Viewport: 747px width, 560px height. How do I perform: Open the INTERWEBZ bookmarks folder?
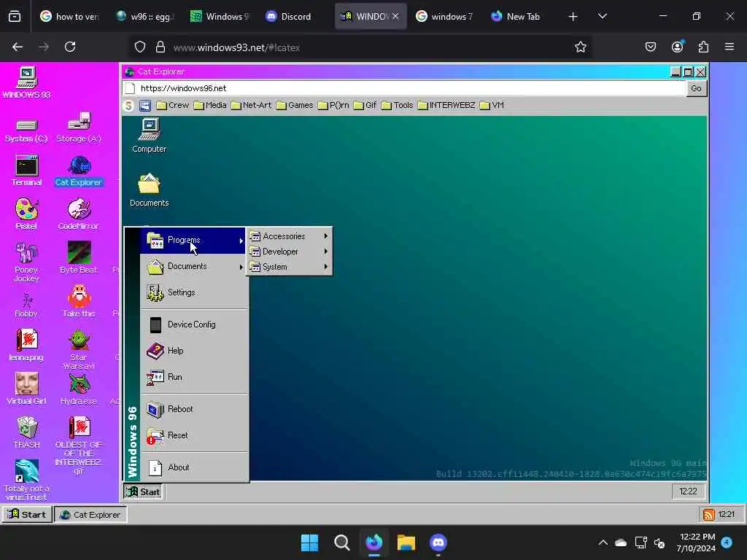447,105
